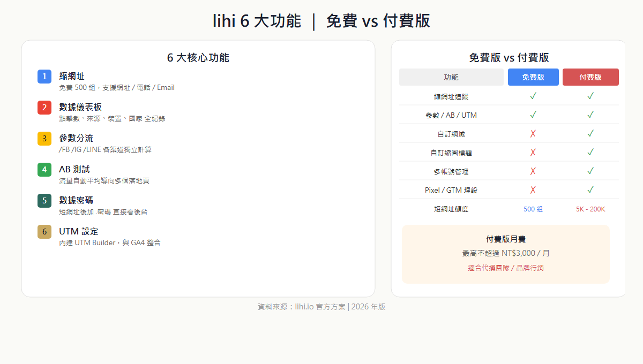Image resolution: width=643 pixels, height=364 pixels.
Task: Click the 5K - 200K quota value
Action: [590, 209]
